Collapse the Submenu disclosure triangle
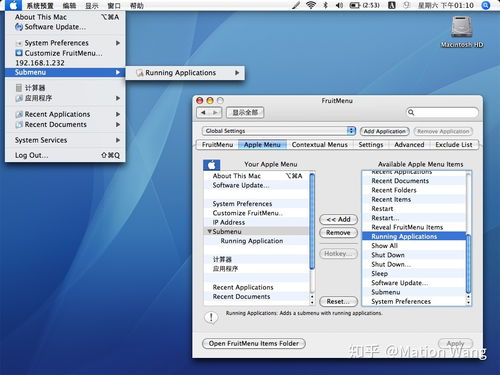The height and width of the screenshot is (375, 500). tap(209, 231)
